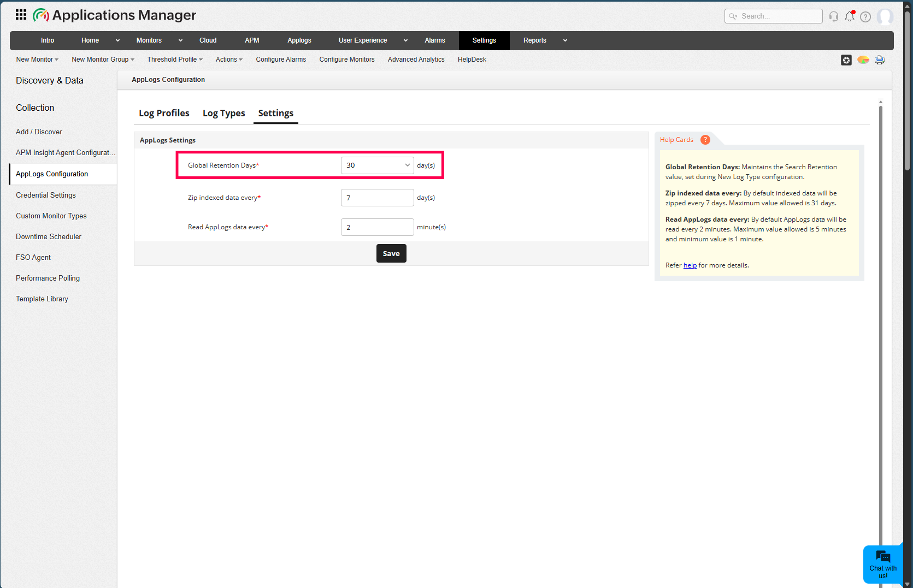Expand the Monitors menu arrow

coord(180,40)
